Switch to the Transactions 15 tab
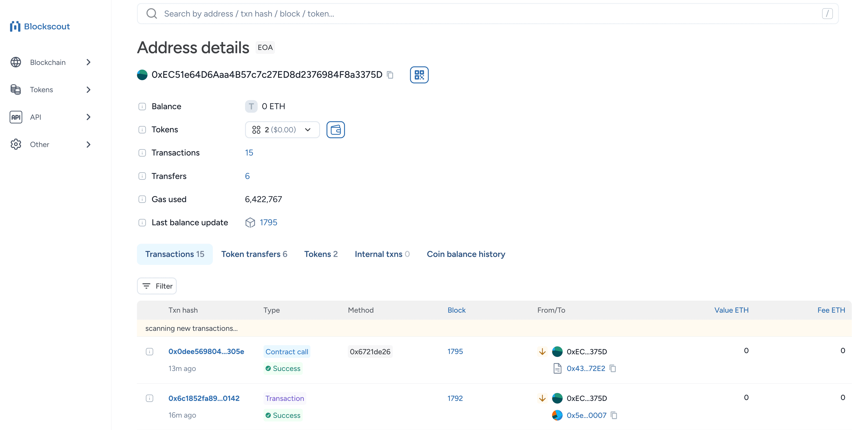This screenshot has height=430, width=868. pos(175,254)
